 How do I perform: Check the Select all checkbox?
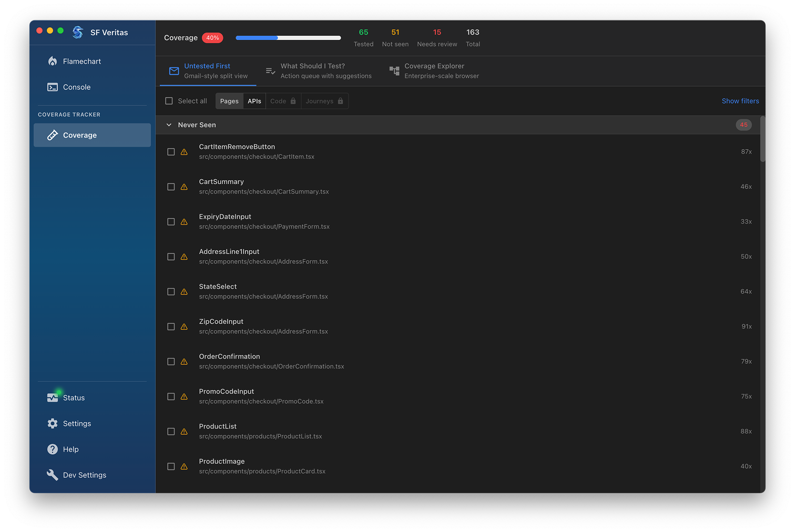pos(169,101)
